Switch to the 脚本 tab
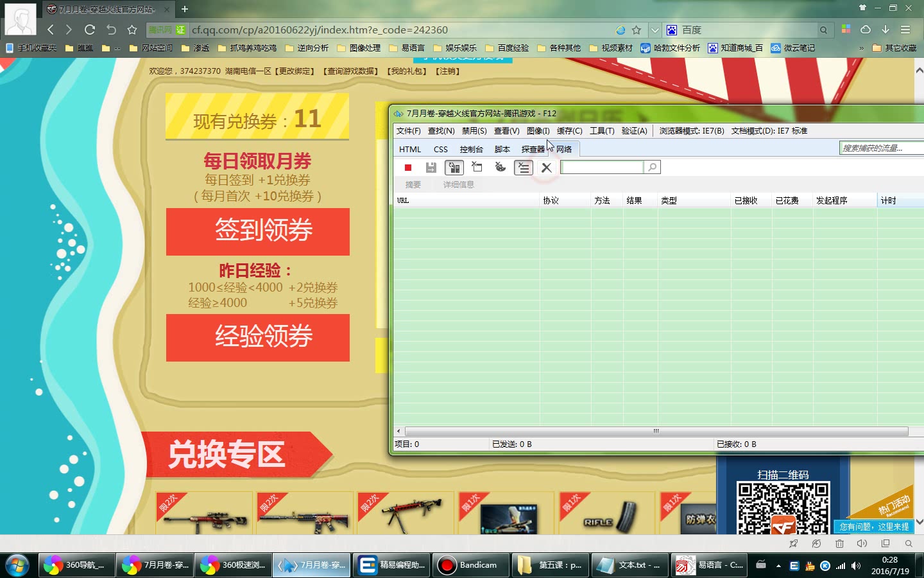The width and height of the screenshot is (924, 578). coord(502,149)
